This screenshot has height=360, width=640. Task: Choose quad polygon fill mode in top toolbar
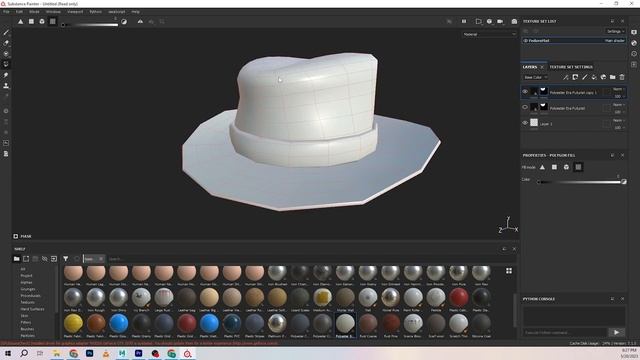[31, 21]
